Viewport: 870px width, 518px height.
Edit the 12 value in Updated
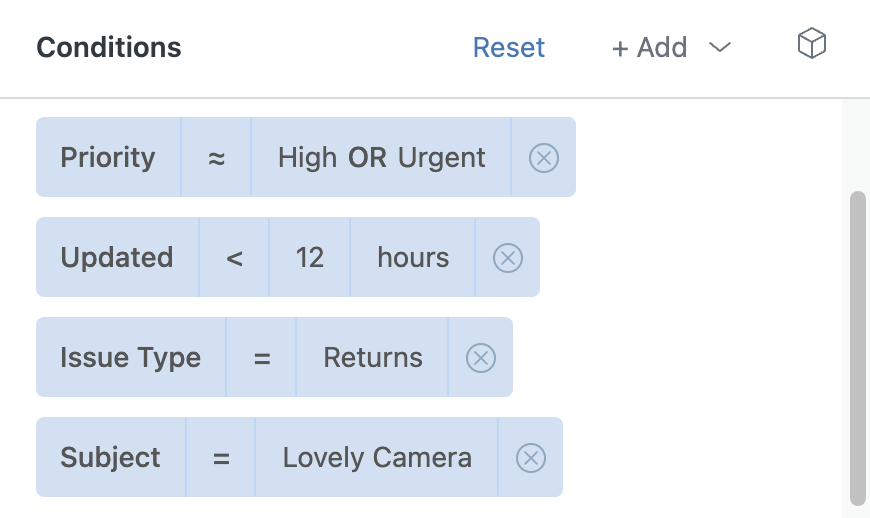tap(310, 257)
